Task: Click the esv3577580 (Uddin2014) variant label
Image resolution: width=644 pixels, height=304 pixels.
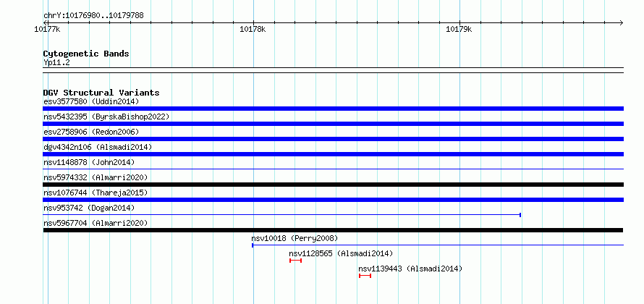Action: 91,101
